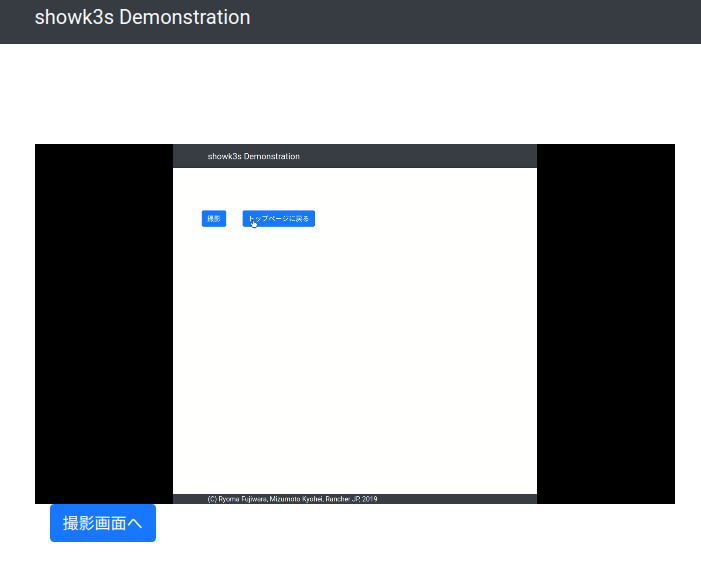
Task: Click the 撮影画面へ button
Action: (x=103, y=523)
